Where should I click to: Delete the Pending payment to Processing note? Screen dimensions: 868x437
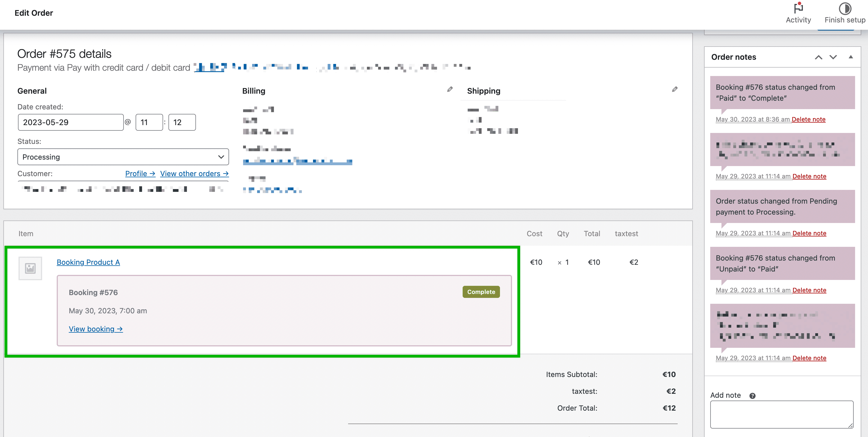(x=809, y=233)
